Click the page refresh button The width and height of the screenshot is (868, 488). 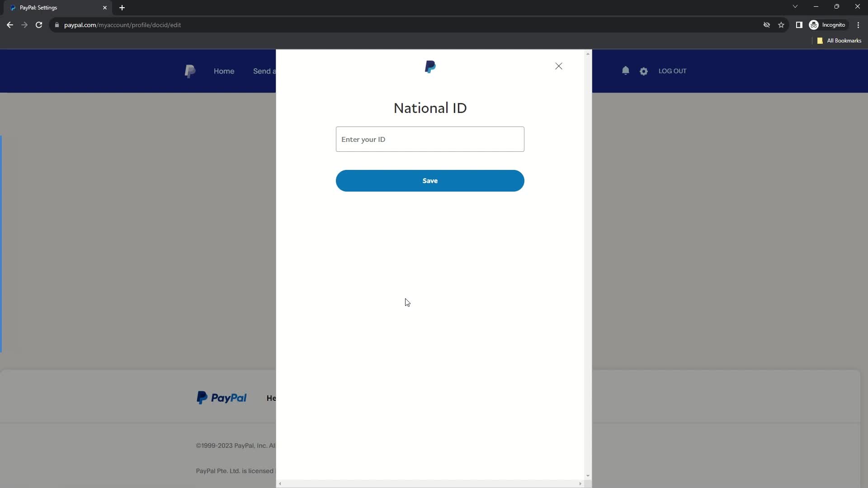pos(38,25)
